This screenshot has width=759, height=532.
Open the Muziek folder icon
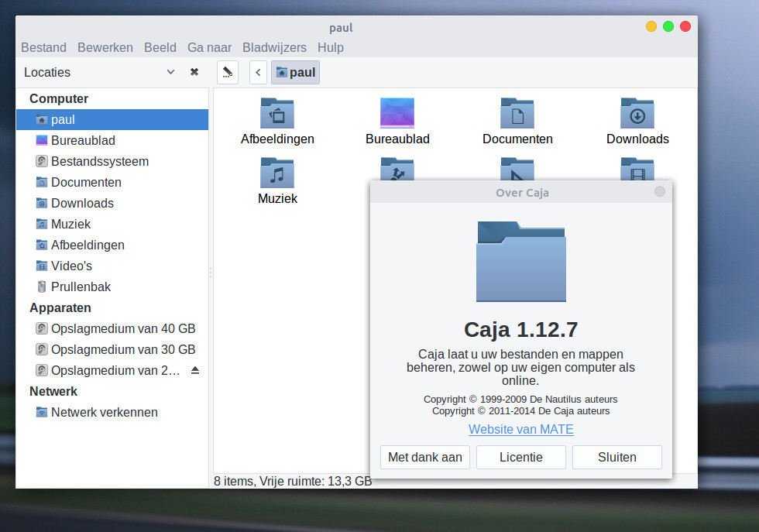277,173
